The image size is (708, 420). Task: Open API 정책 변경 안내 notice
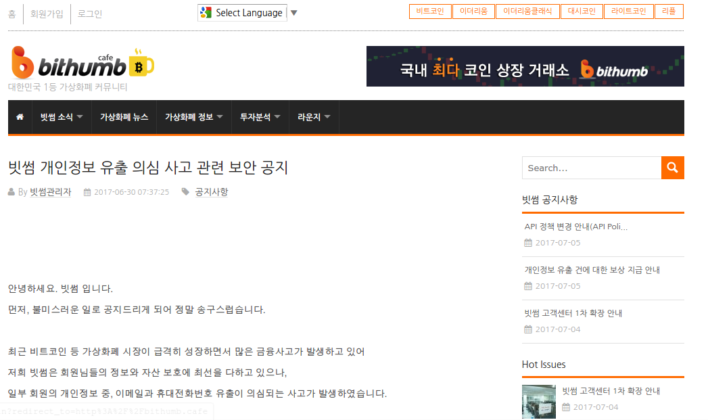click(x=576, y=227)
